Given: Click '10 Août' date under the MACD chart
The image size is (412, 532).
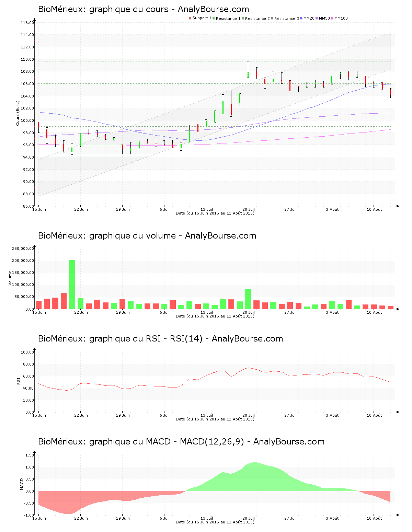Looking at the screenshot, I should tap(374, 518).
